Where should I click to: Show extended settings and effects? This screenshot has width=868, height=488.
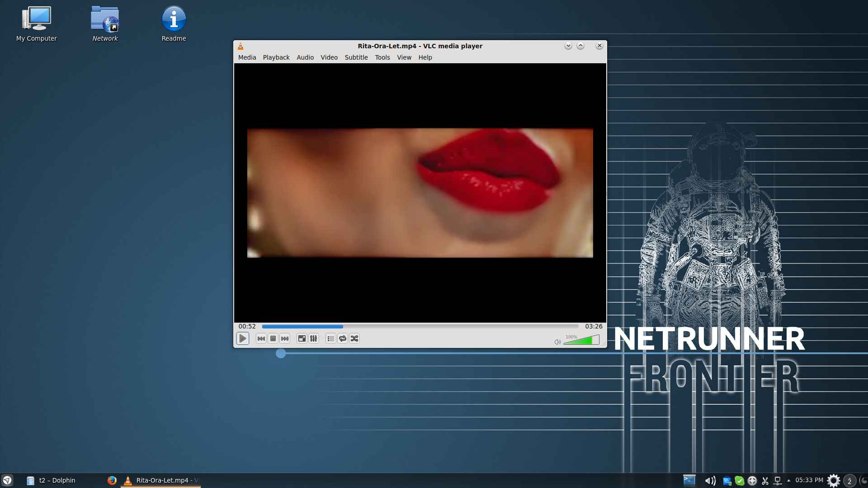(x=313, y=338)
